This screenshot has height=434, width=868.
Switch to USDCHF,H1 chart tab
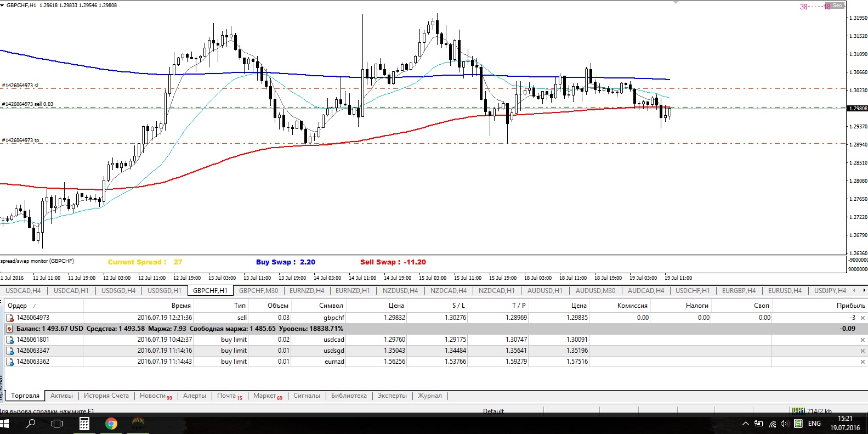click(x=693, y=291)
